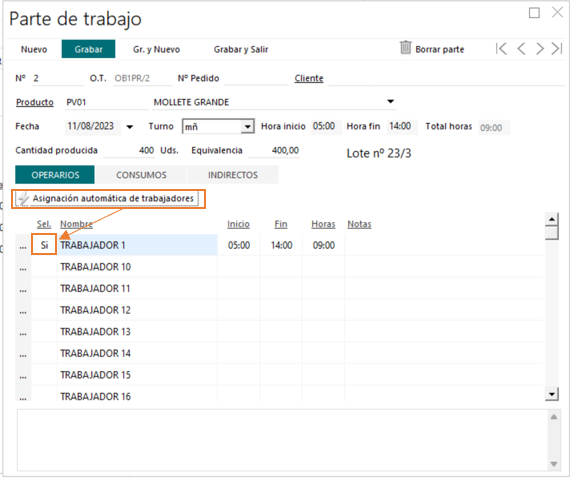This screenshot has height=480, width=570.
Task: Click the worker list scrollbar down arrow
Action: [x=551, y=394]
